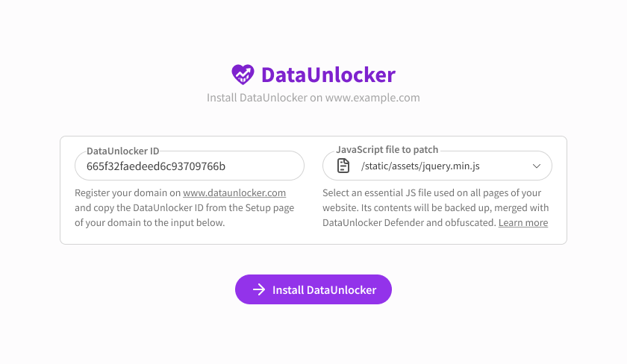Viewport: 627px width, 364px height.
Task: Select the /static/assets/jquery.min.js value text
Action: click(x=419, y=166)
